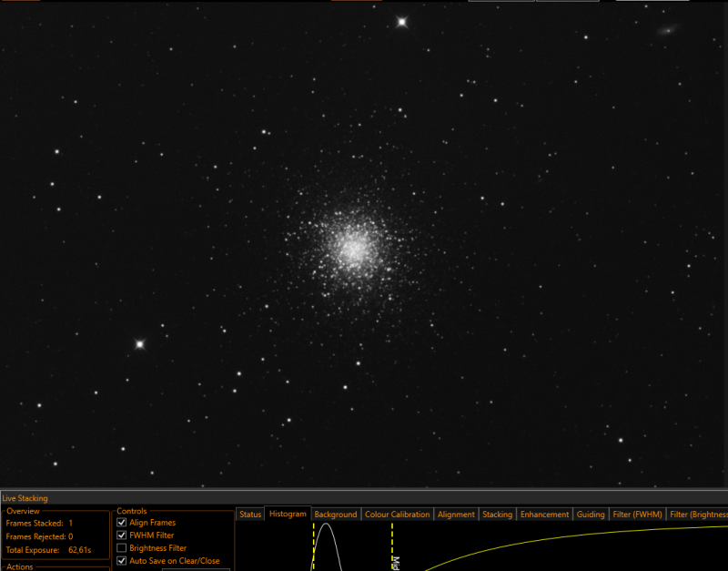Click the Controls group label
This screenshot has width=728, height=571.
click(131, 511)
